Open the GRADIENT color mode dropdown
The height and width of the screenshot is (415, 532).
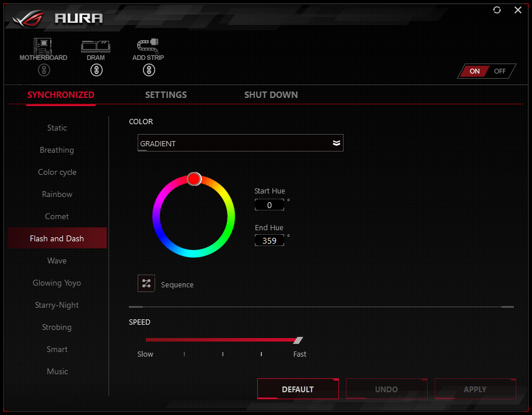(240, 143)
